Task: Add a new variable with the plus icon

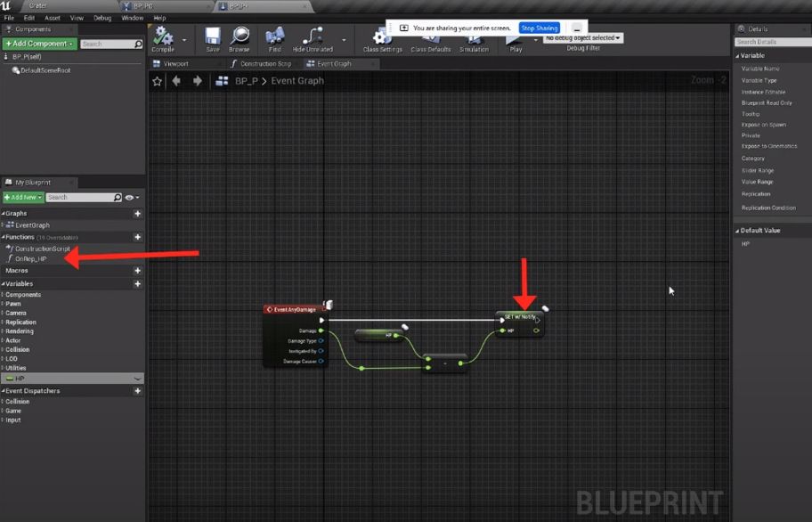Action: pyautogui.click(x=138, y=284)
